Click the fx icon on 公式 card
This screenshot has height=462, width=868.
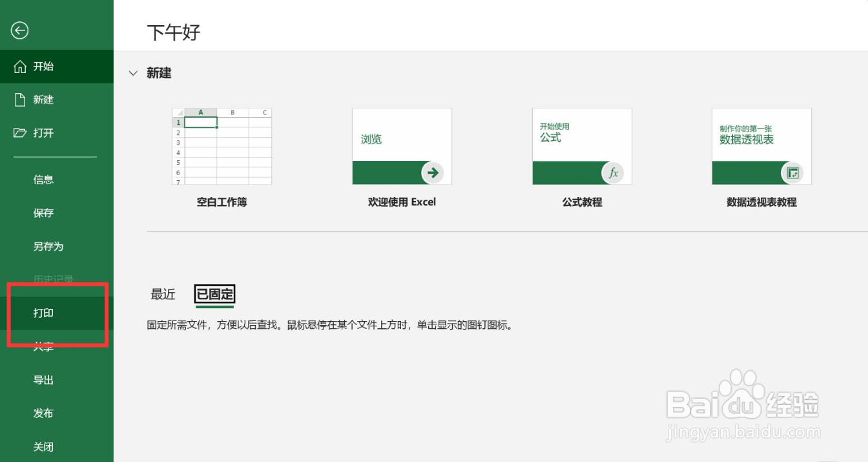point(613,173)
